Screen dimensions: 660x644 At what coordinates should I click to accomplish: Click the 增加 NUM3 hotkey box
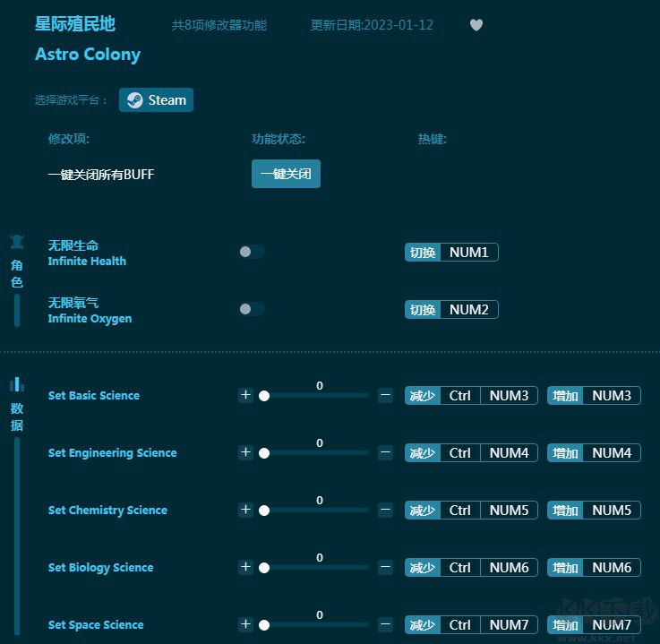pos(594,395)
